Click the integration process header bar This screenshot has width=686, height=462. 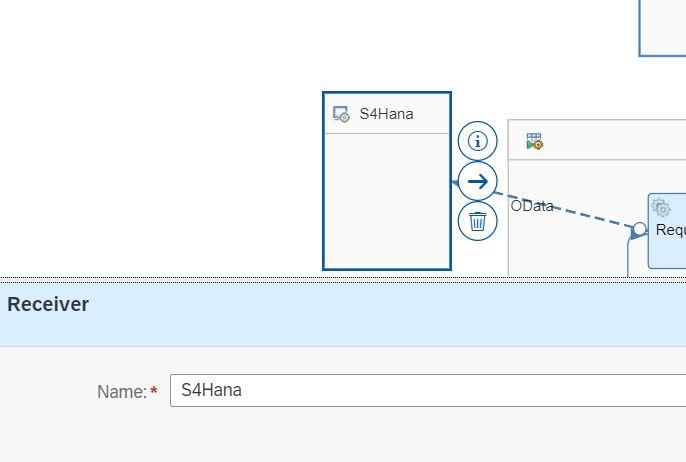coord(597,140)
